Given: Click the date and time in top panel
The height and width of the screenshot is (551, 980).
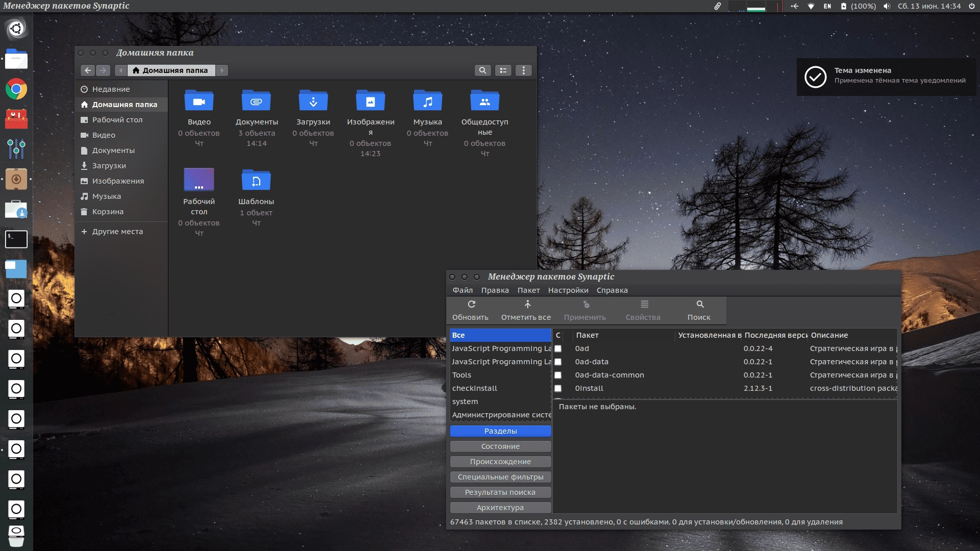Looking at the screenshot, I should 929,6.
